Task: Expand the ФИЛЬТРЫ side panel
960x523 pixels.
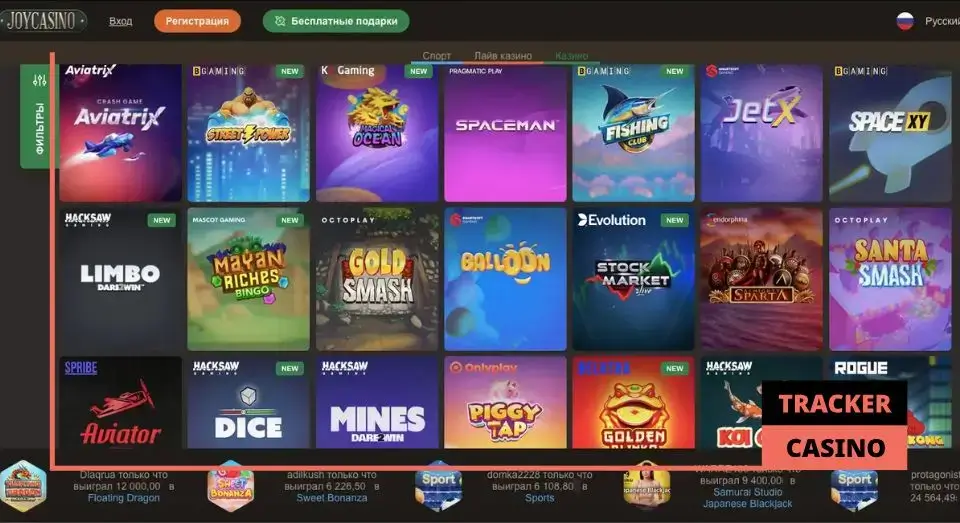Action: 40,116
